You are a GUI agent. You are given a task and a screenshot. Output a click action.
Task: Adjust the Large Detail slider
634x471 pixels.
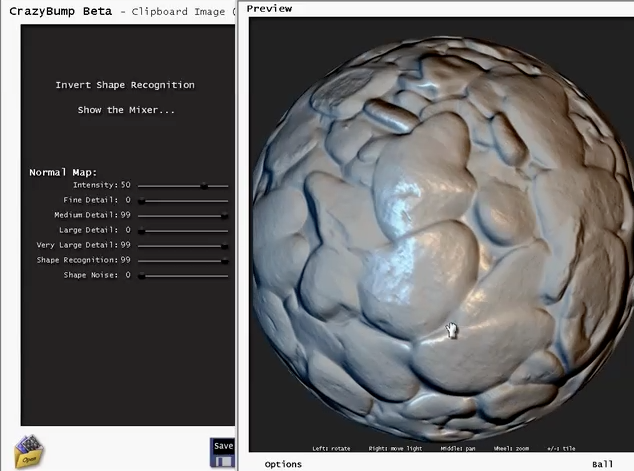click(x=183, y=231)
